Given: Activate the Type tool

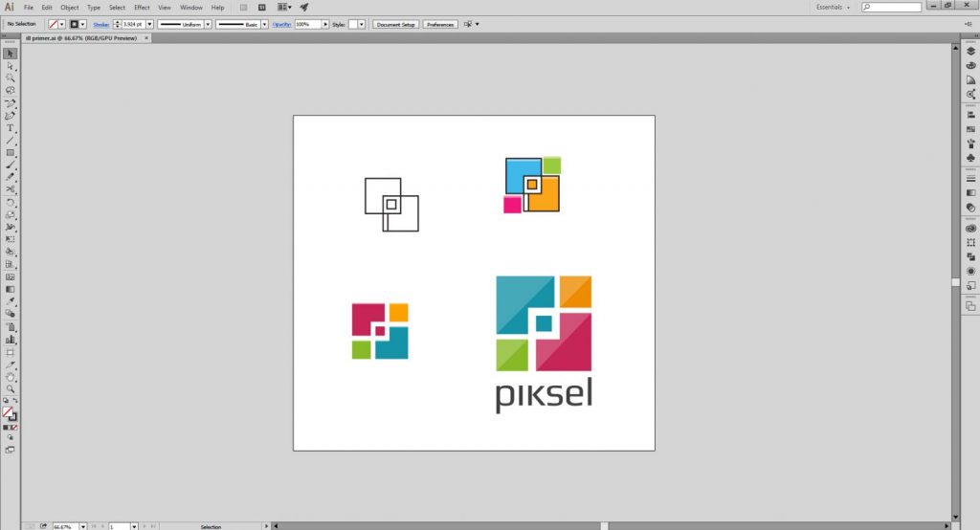Looking at the screenshot, I should [x=11, y=128].
